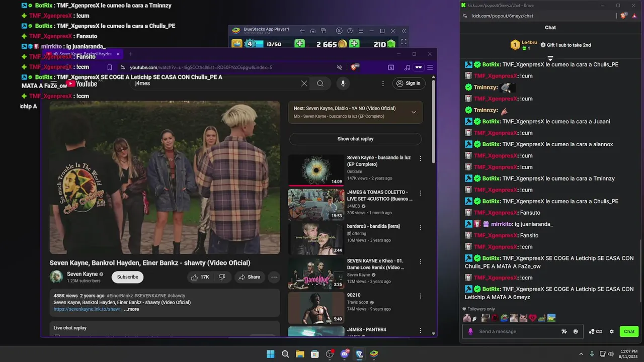Screen dimensions: 644x362
Task: Open J4MES & TOMAS COLETTO live set thumbnail
Action: [316, 205]
